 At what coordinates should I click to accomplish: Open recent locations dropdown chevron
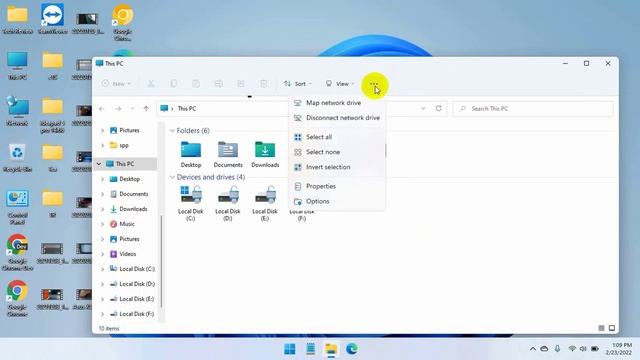pyautogui.click(x=132, y=109)
